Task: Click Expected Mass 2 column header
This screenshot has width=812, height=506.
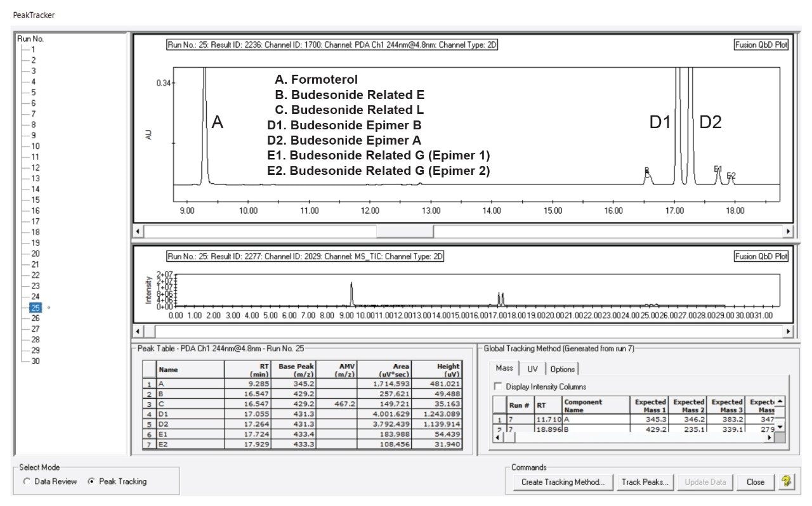Action: click(687, 405)
